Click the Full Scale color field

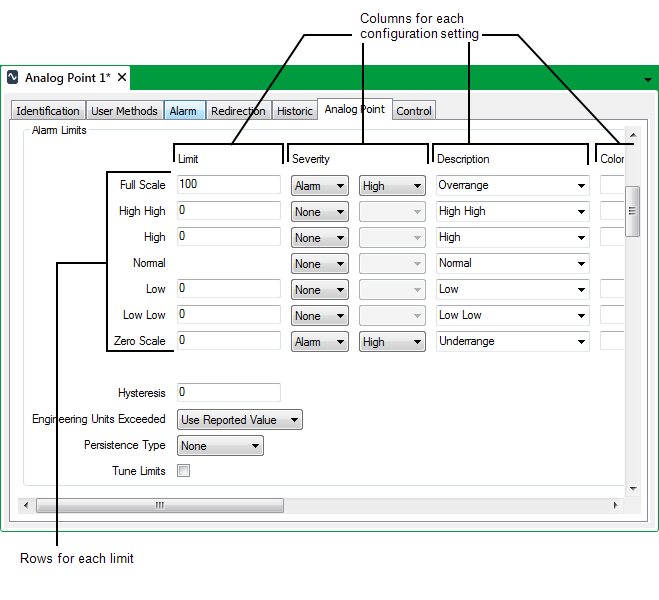[612, 186]
